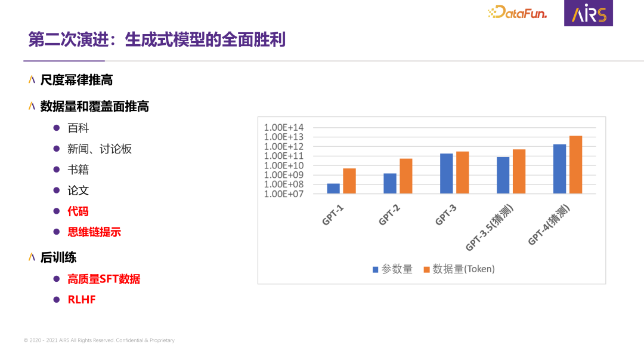
Task: Click the yellow marker before 后训练
Action: click(x=32, y=257)
